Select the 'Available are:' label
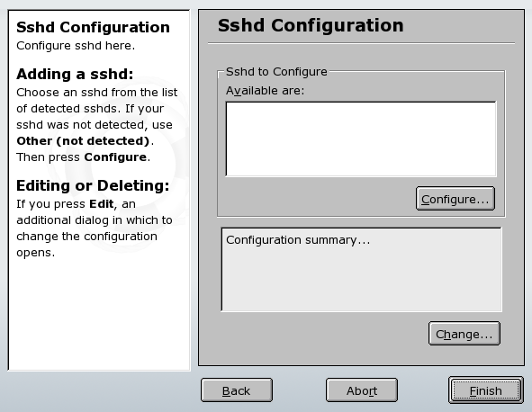532x412 pixels. click(x=266, y=91)
